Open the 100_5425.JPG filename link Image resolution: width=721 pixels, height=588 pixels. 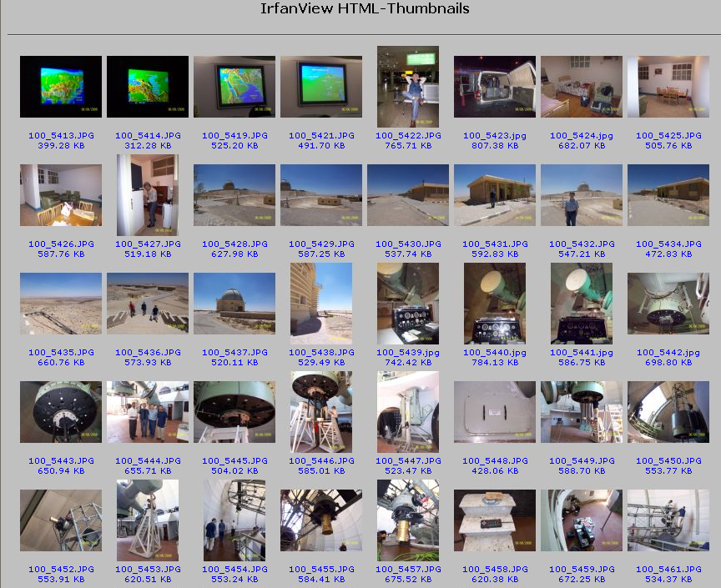coord(668,135)
